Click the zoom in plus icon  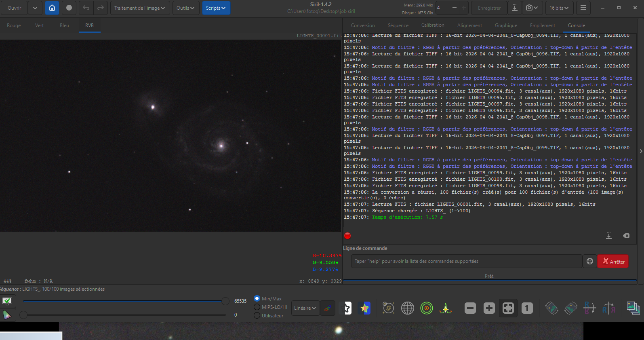point(489,308)
